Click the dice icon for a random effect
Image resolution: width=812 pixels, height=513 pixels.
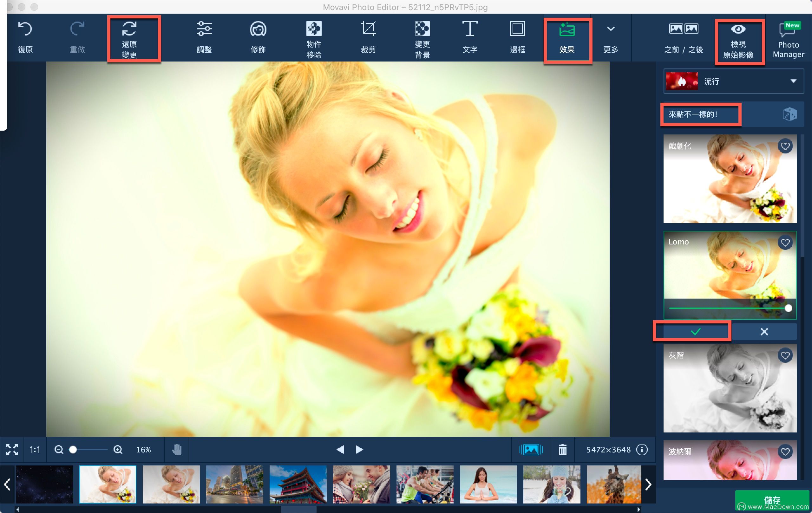coord(789,114)
